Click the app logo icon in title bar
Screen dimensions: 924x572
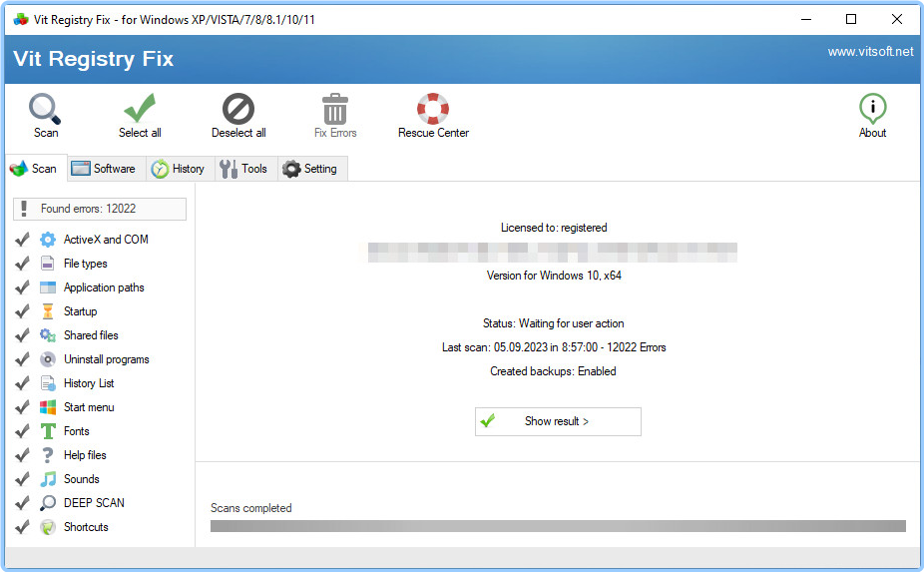point(21,19)
